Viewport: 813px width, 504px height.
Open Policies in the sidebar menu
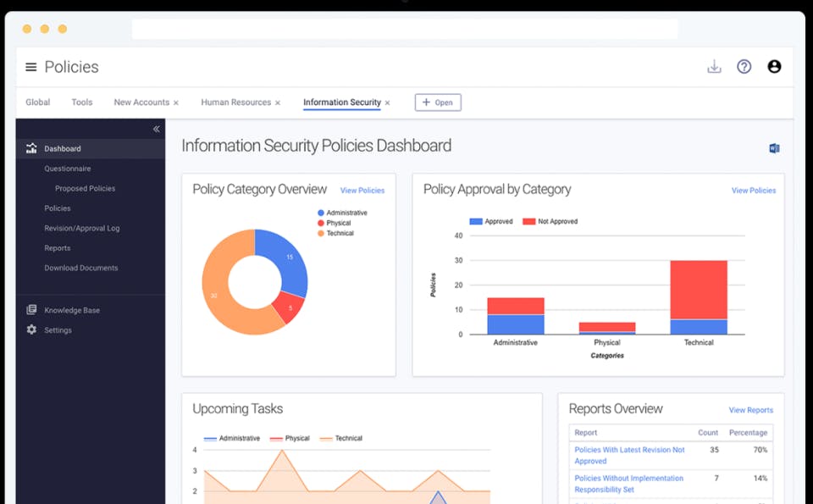coord(58,208)
